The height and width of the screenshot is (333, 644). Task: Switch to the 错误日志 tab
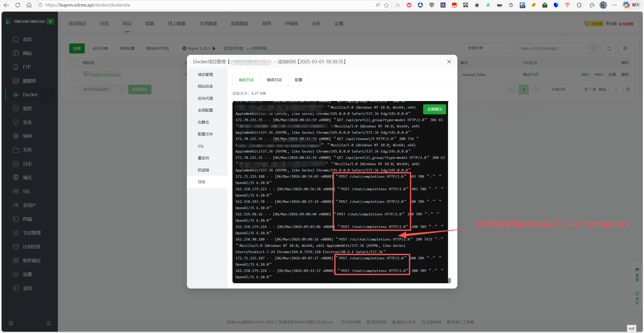tap(274, 80)
